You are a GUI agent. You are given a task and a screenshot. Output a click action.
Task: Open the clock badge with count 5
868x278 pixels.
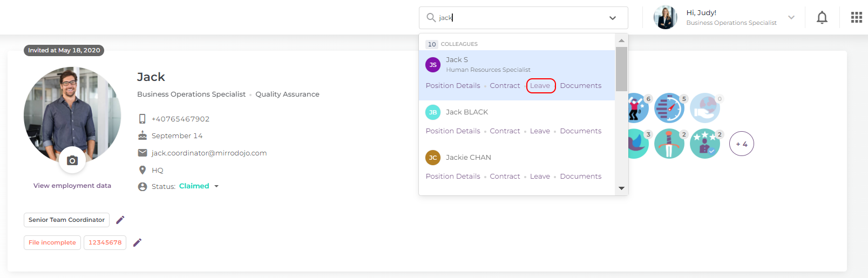(x=670, y=107)
